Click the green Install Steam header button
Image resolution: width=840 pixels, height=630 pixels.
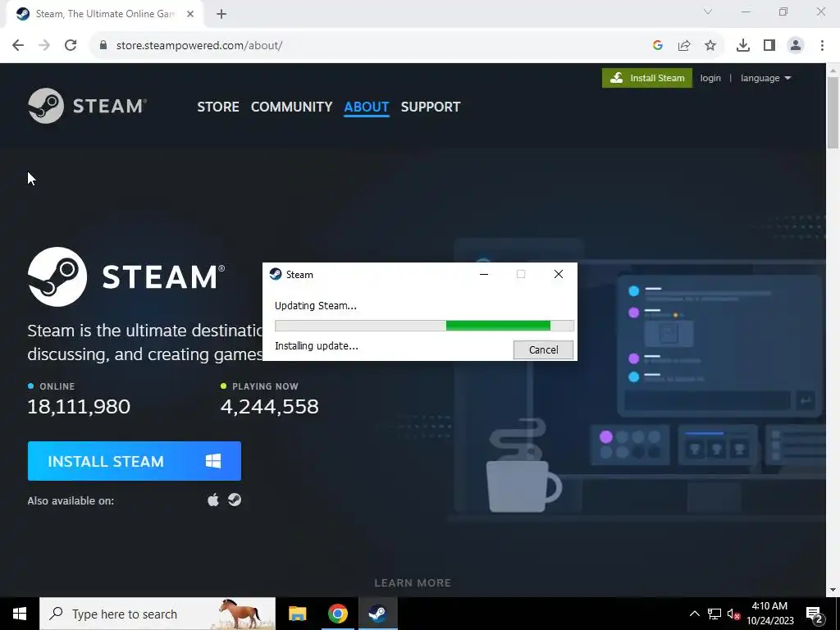[x=647, y=78]
